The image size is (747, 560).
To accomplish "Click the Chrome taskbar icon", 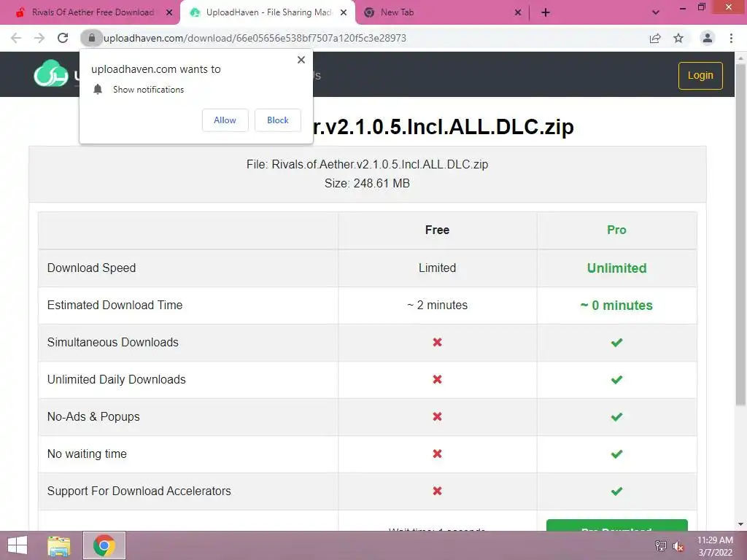I will 104,545.
